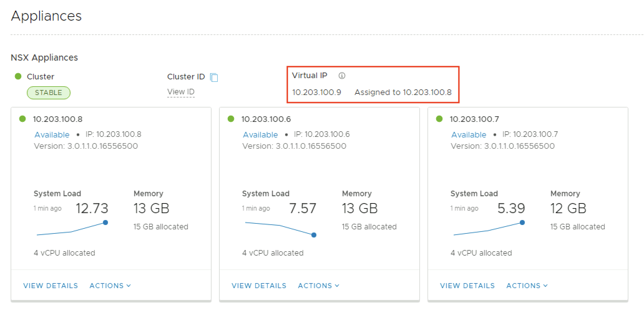The image size is (644, 310).
Task: Click green cluster status dot
Action: click(18, 76)
